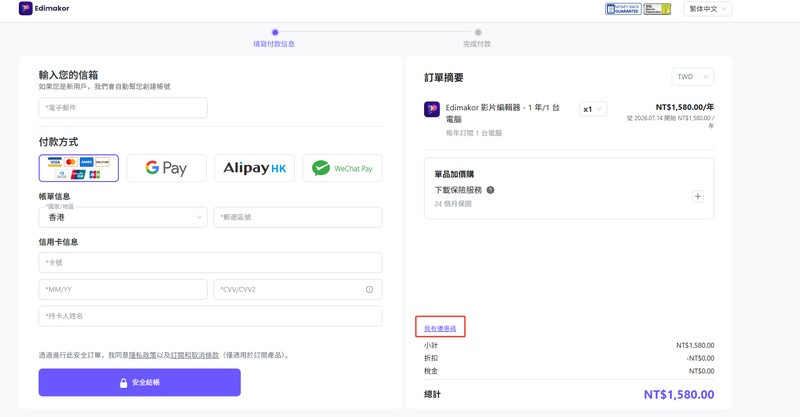This screenshot has height=417, width=800.
Task: Open the 隱私政策 privacy policy link
Action: (142, 355)
